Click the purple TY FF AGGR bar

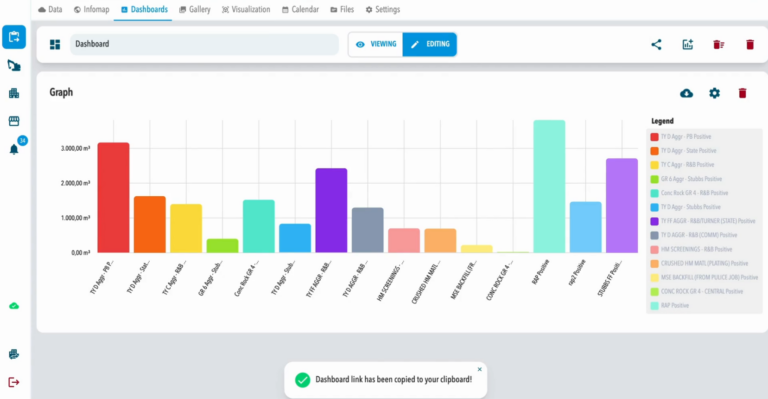point(331,211)
